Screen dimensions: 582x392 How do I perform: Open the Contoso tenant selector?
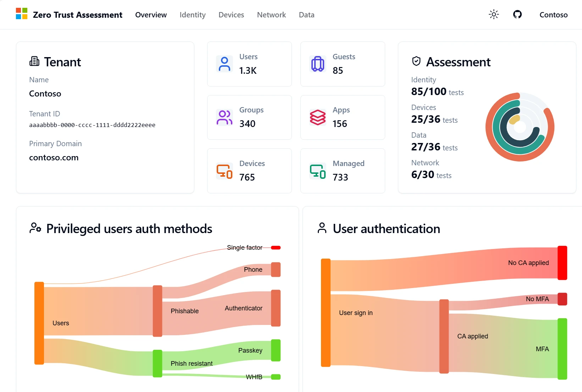tap(553, 15)
